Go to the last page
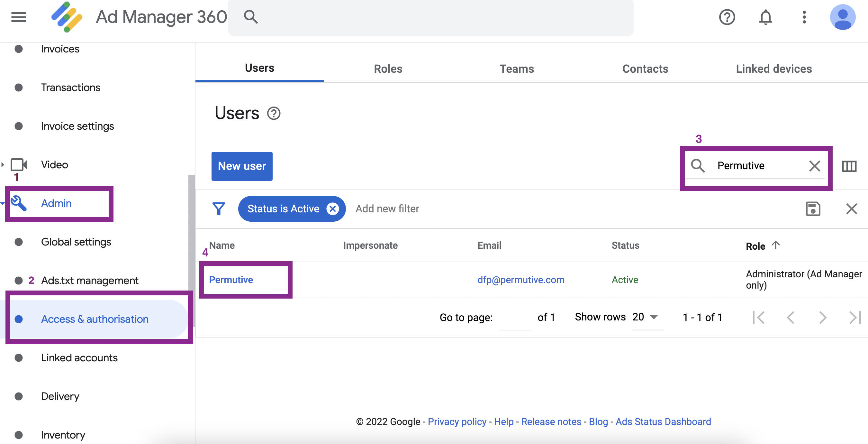 coord(855,318)
